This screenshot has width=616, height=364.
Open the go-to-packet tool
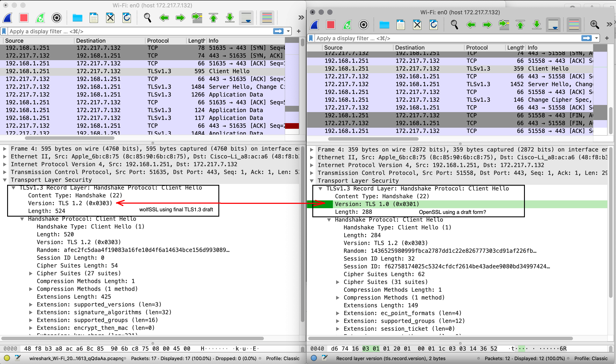(197, 18)
